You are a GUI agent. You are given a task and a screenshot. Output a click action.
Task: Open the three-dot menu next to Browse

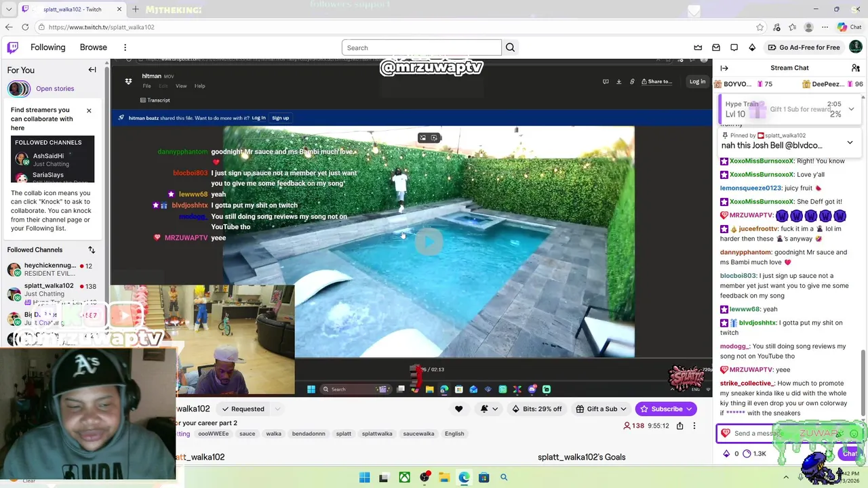tap(125, 47)
